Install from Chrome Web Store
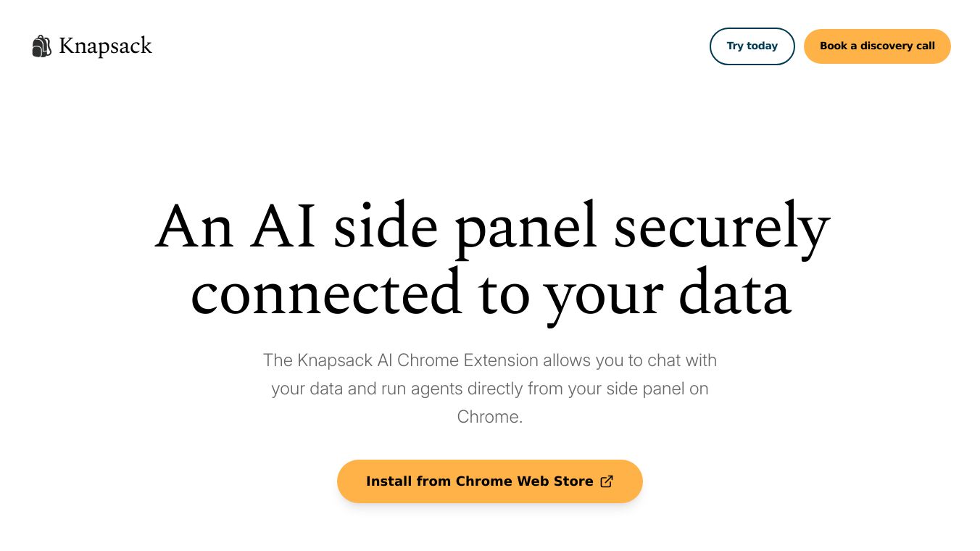This screenshot has width=980, height=551. click(x=479, y=481)
